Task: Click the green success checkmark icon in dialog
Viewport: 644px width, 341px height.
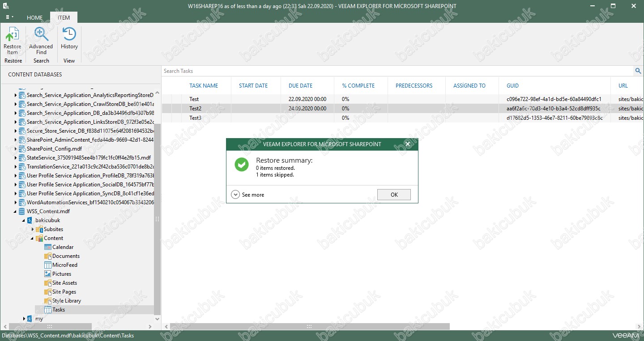Action: click(x=242, y=164)
